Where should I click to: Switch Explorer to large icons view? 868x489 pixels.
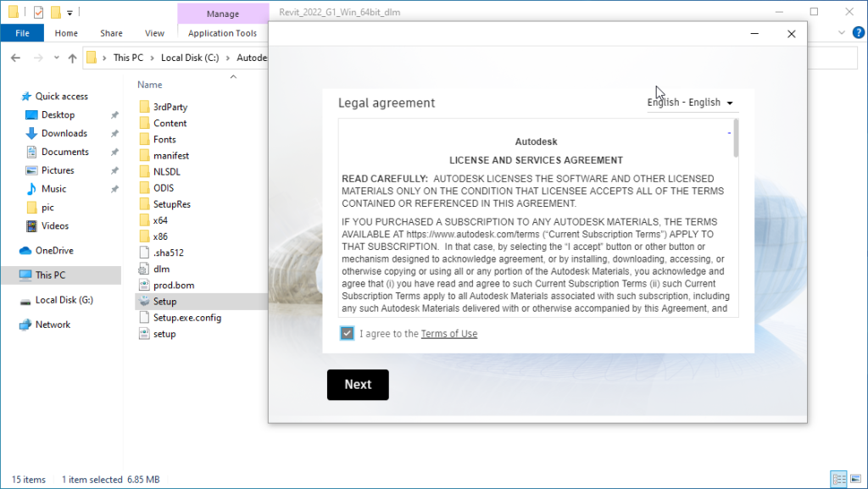[x=856, y=479]
